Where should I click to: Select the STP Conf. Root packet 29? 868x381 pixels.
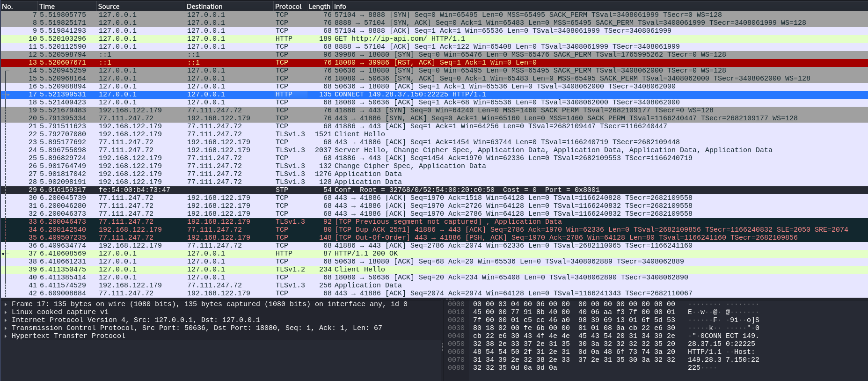281,190
